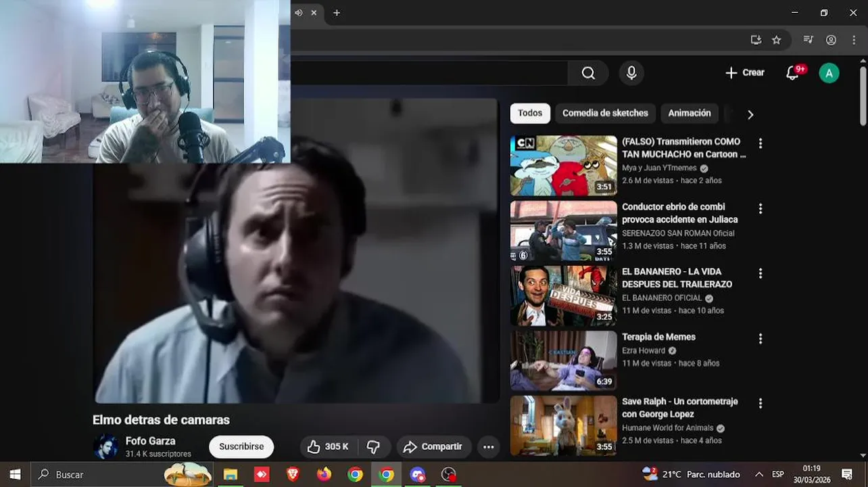Click the Cartoon Network thumbnail with 3:51 duration

point(564,166)
